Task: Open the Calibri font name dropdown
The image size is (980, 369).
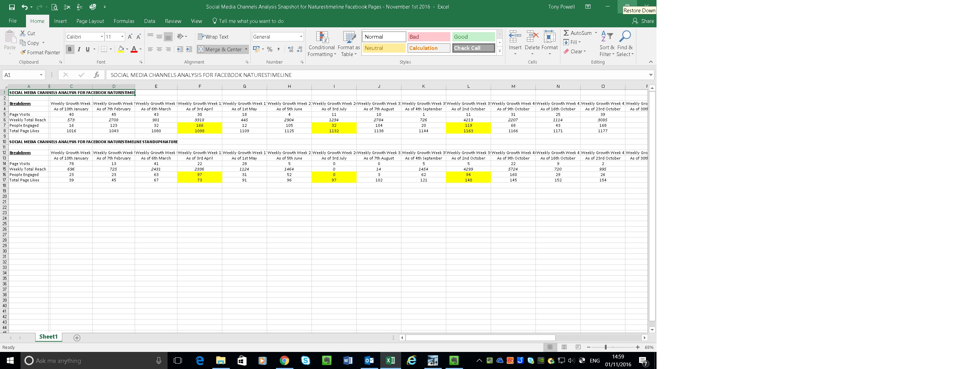Action: pos(102,37)
